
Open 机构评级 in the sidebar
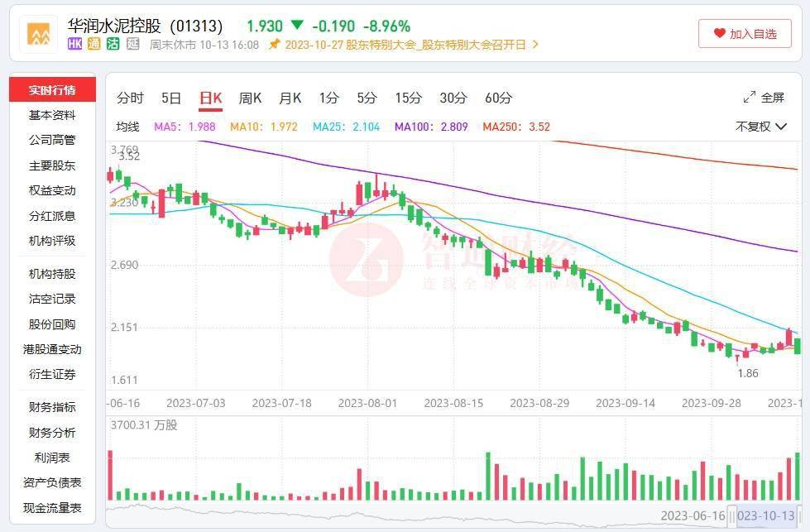[52, 241]
